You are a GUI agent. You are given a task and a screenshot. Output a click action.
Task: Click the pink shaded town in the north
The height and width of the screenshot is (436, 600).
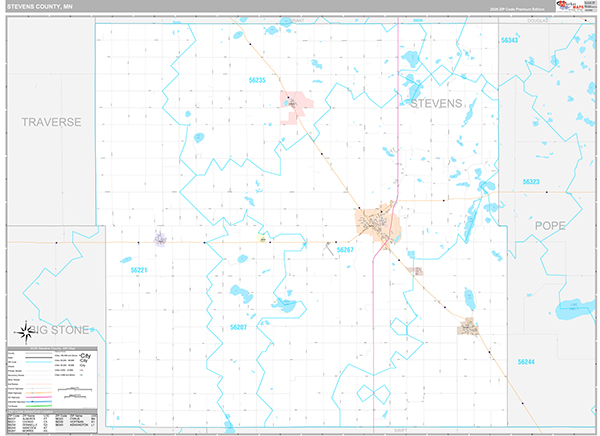[298, 105]
